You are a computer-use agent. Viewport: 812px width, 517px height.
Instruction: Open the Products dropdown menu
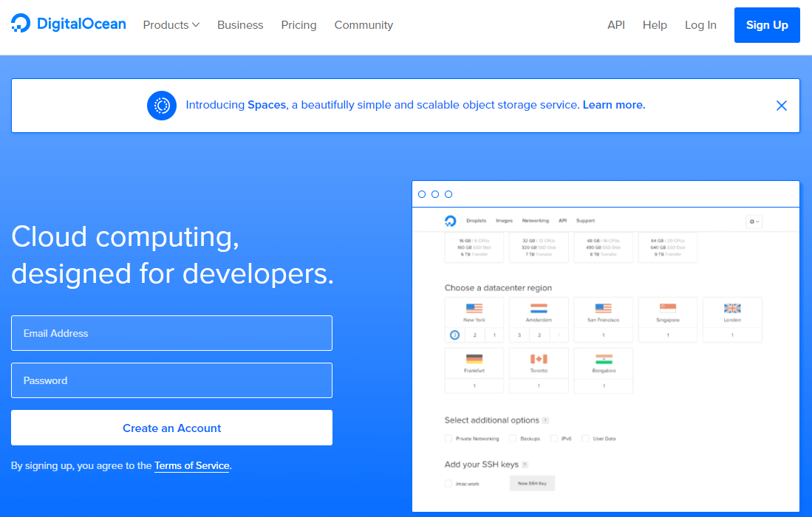(171, 24)
